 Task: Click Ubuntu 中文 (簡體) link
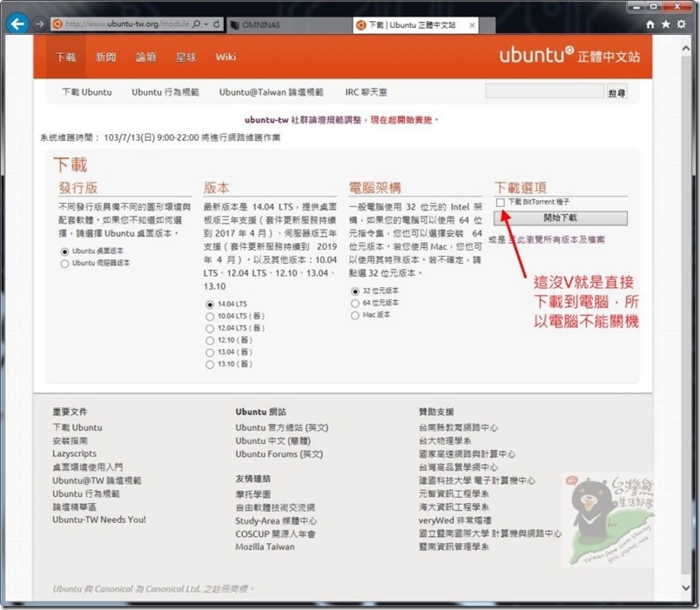(273, 441)
